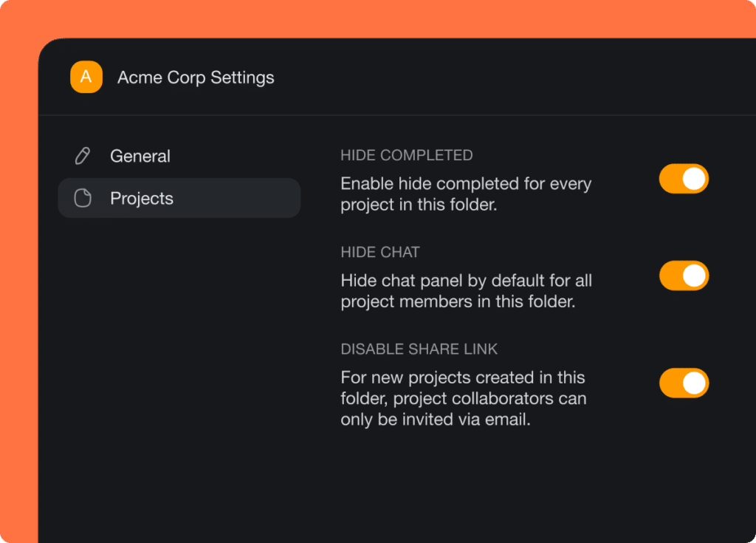Screen dimensions: 756x543
Task: Disable the Hide Completed toggle
Action: click(x=684, y=179)
